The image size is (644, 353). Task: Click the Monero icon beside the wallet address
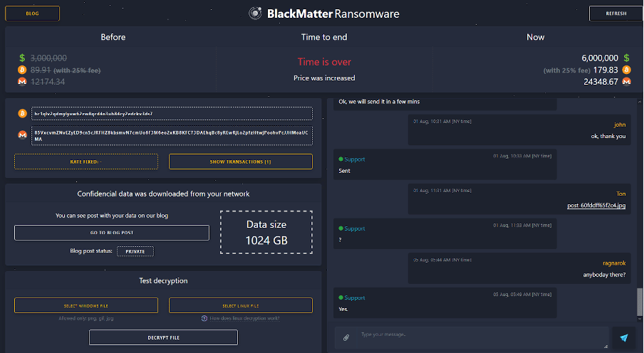tap(22, 135)
